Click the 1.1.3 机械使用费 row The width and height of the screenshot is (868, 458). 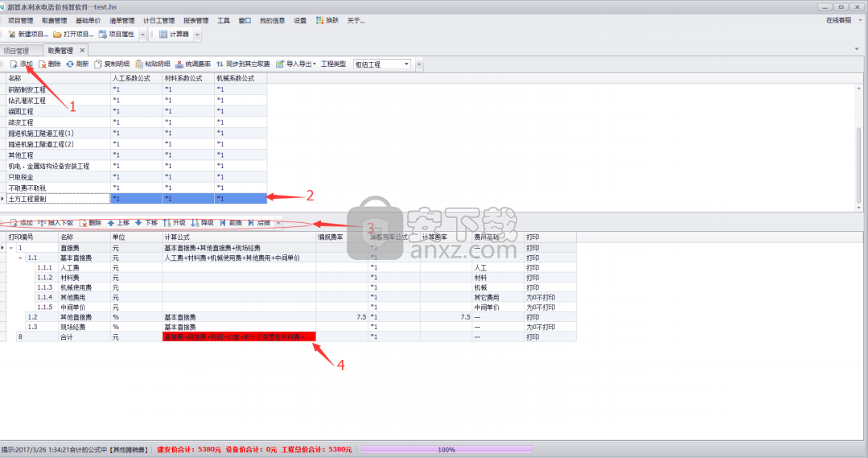click(x=288, y=287)
